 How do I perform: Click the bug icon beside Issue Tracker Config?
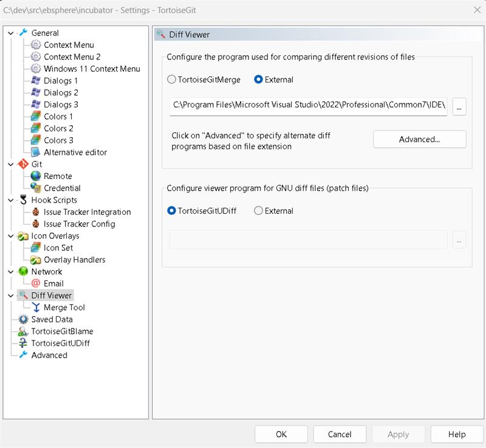click(36, 223)
